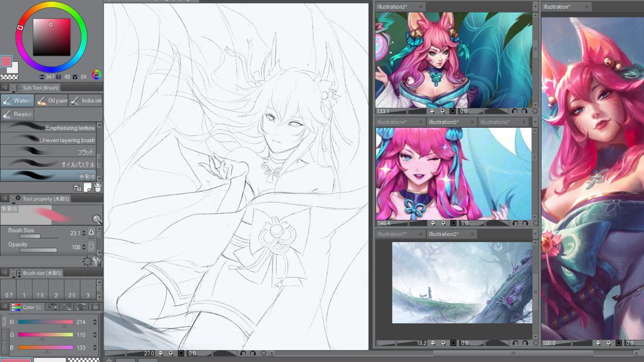Zoom out in Illustration3 window

click(x=433, y=112)
